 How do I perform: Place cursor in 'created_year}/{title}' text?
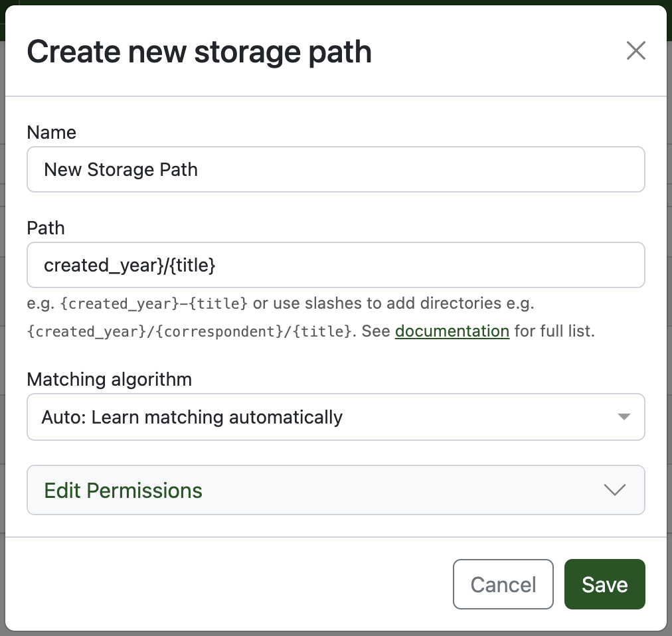coord(129,265)
